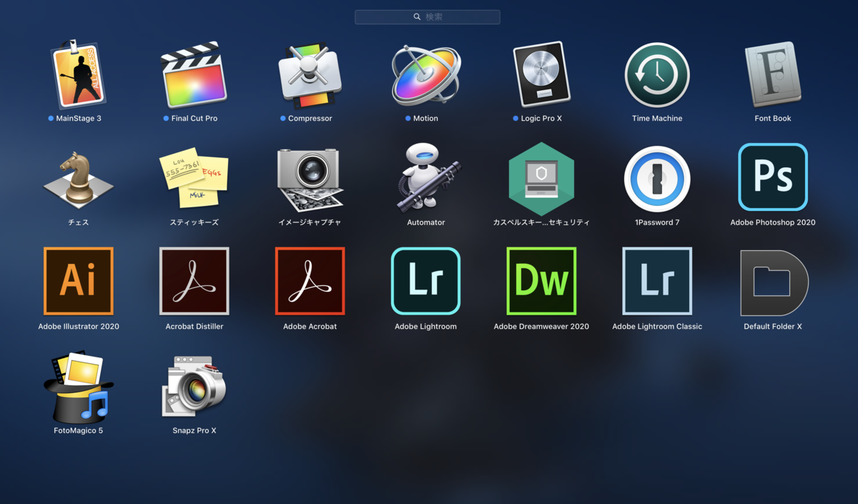Open the MainStage 3 app icon
Viewport: 858px width, 504px height.
79,74
